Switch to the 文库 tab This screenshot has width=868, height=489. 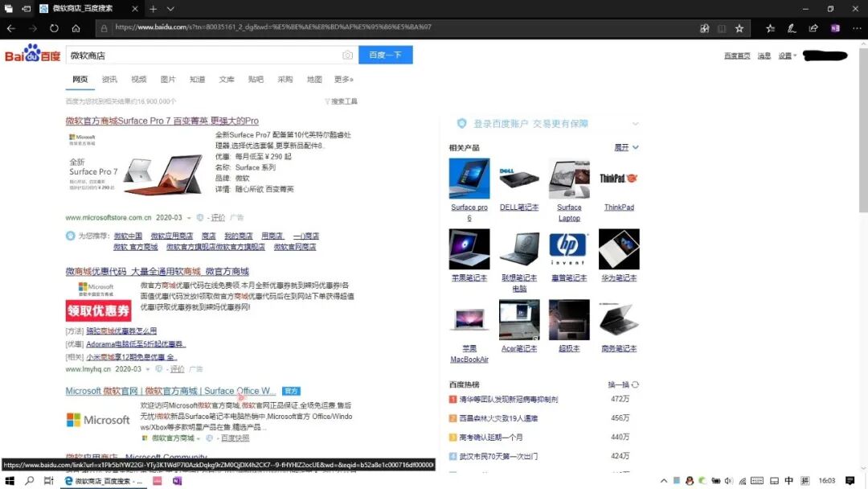click(227, 79)
